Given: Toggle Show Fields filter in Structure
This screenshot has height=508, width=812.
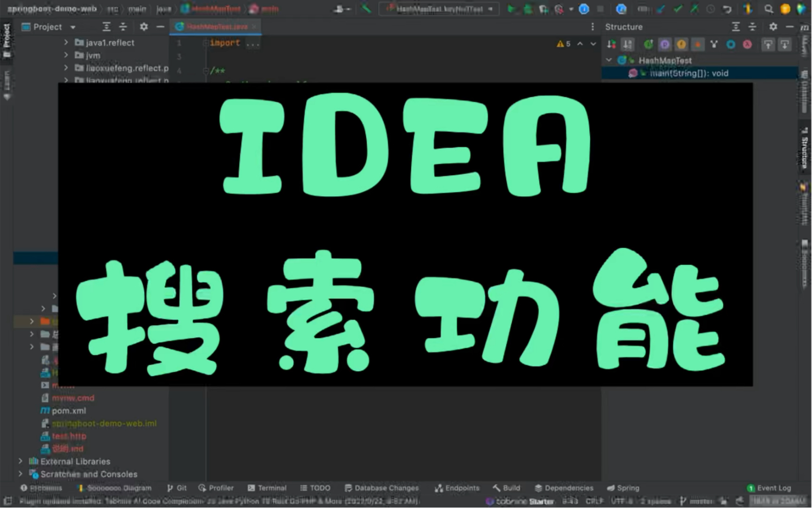Looking at the screenshot, I should pos(681,45).
